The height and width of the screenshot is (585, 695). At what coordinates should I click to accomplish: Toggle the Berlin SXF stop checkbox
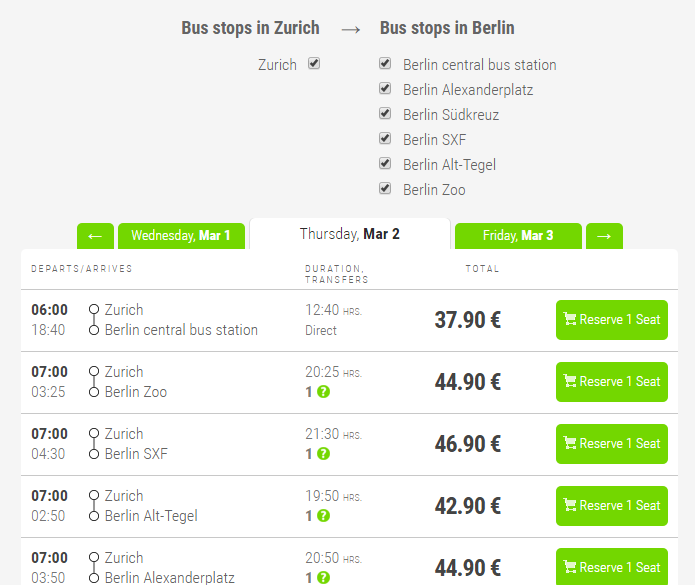tap(385, 139)
